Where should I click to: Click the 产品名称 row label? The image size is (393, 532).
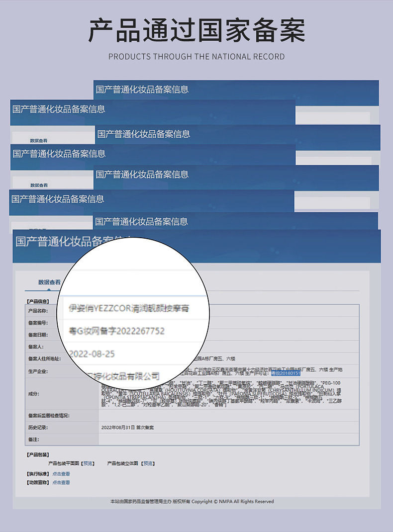38,311
